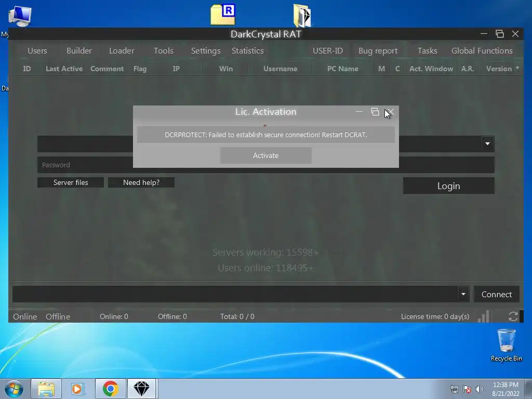Click the Flag column header
532x399 pixels.
[x=140, y=69]
